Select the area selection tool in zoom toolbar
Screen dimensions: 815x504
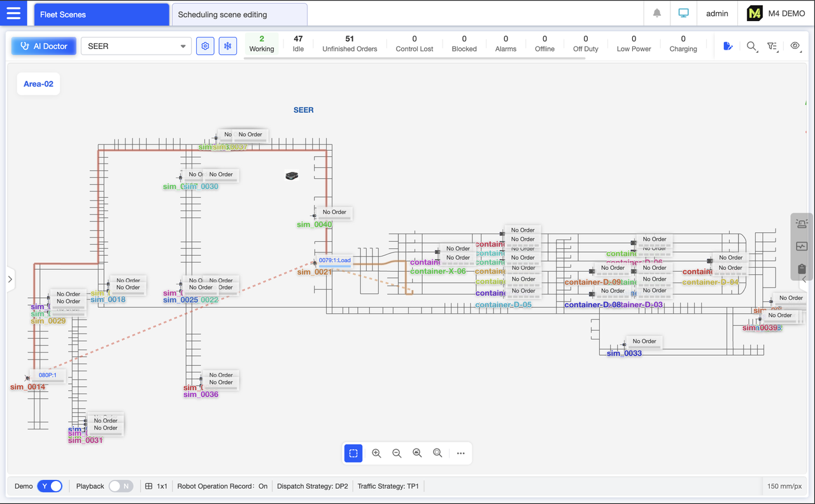[353, 453]
